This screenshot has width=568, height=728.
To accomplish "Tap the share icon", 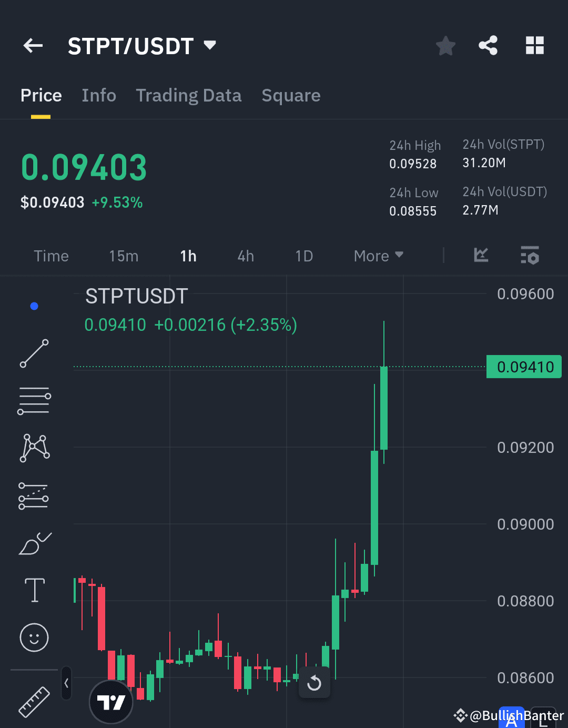I will click(488, 46).
